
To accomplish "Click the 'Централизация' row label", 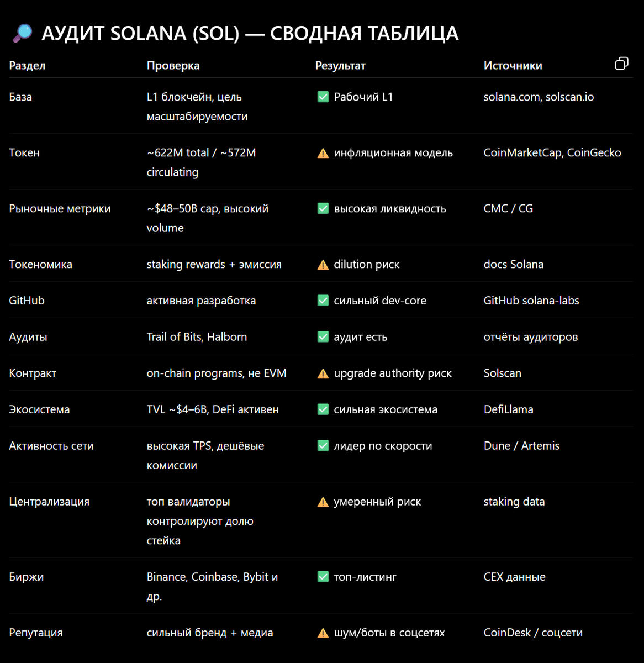I will pos(49,502).
